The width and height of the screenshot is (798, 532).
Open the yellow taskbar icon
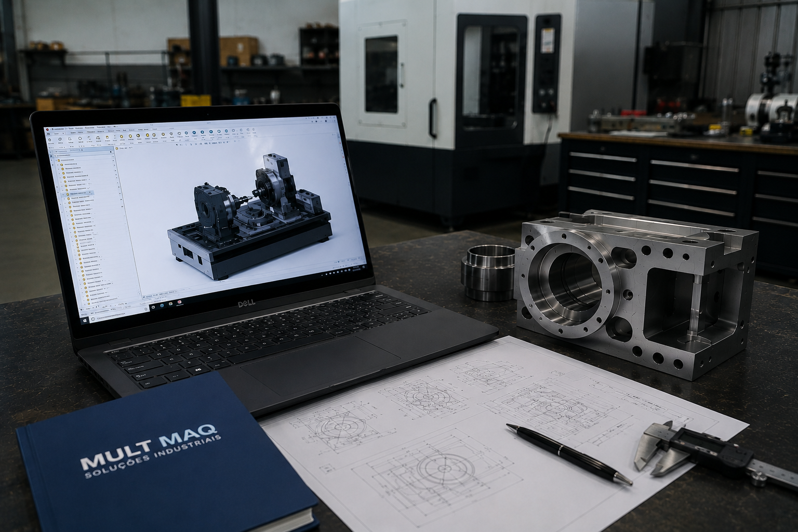coord(170,304)
